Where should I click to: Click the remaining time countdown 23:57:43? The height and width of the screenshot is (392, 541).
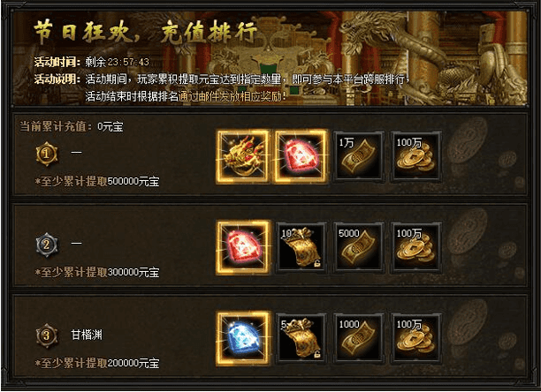[128, 62]
